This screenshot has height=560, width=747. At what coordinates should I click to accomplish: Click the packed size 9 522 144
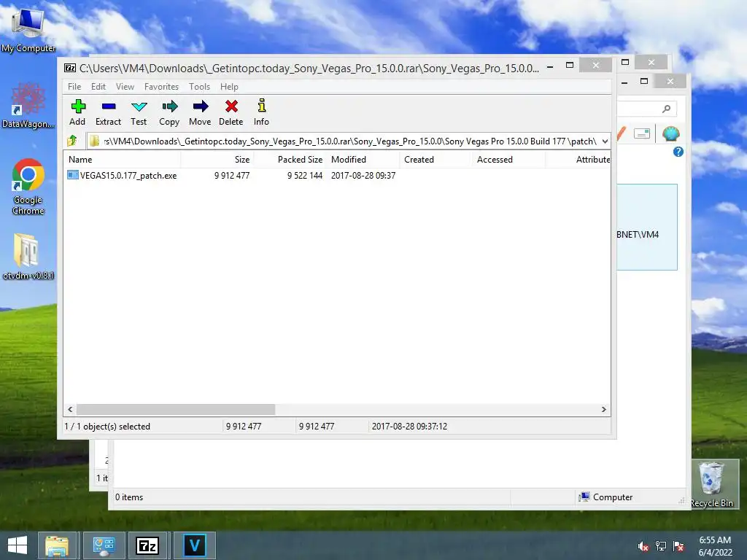[305, 176]
